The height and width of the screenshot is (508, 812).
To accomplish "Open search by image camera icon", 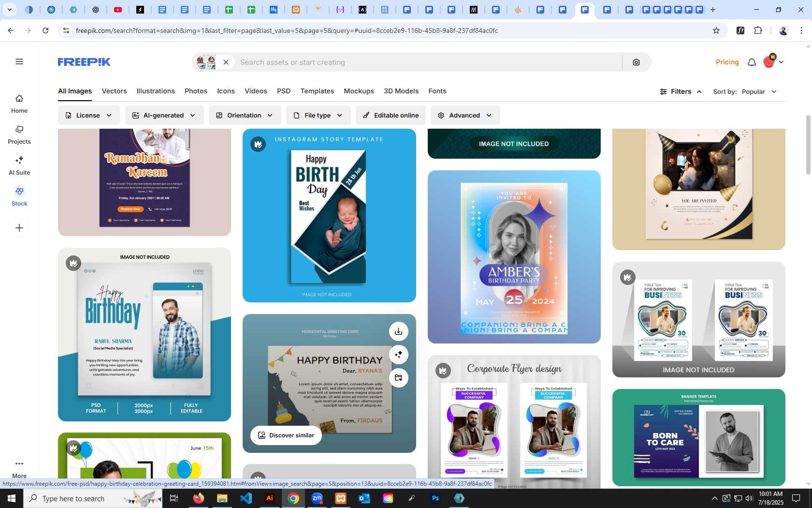I will coord(636,62).
